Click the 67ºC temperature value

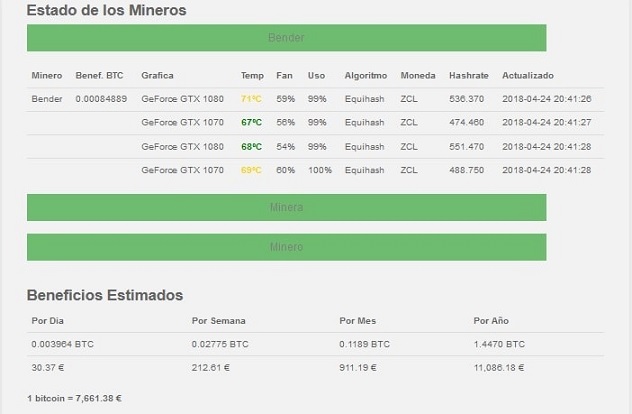point(251,123)
